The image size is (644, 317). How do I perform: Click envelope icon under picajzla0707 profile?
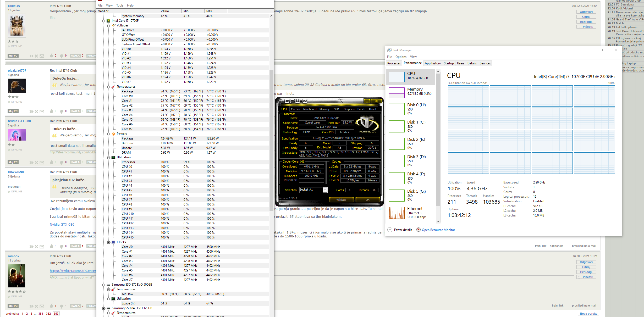pyautogui.click(x=42, y=112)
